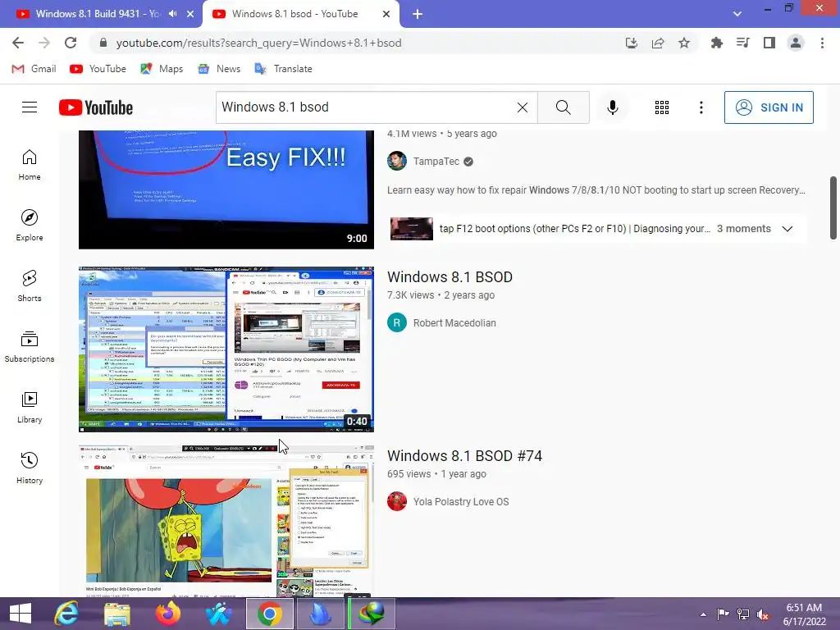Open Maps bookmark
The height and width of the screenshot is (630, 840).
click(162, 69)
